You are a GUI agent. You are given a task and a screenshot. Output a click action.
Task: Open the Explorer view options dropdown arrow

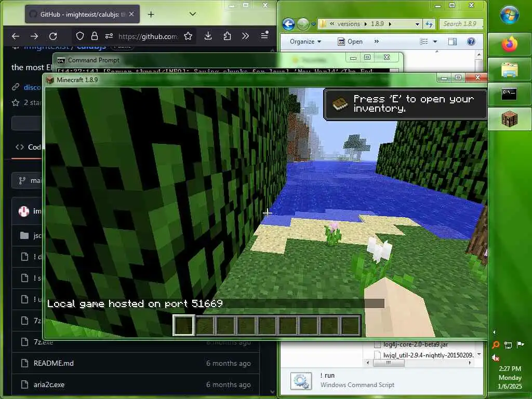click(x=435, y=42)
